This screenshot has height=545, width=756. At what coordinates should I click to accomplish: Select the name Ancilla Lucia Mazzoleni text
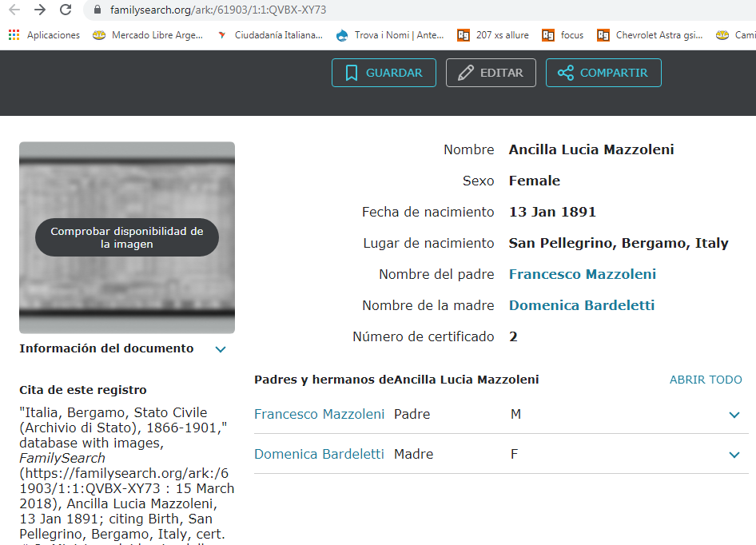pos(591,149)
